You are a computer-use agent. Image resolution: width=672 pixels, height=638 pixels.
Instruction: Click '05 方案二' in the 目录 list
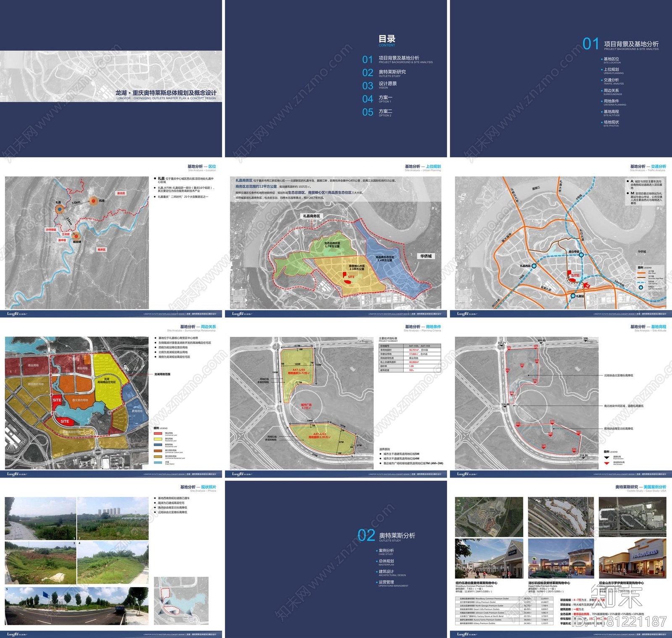point(378,112)
